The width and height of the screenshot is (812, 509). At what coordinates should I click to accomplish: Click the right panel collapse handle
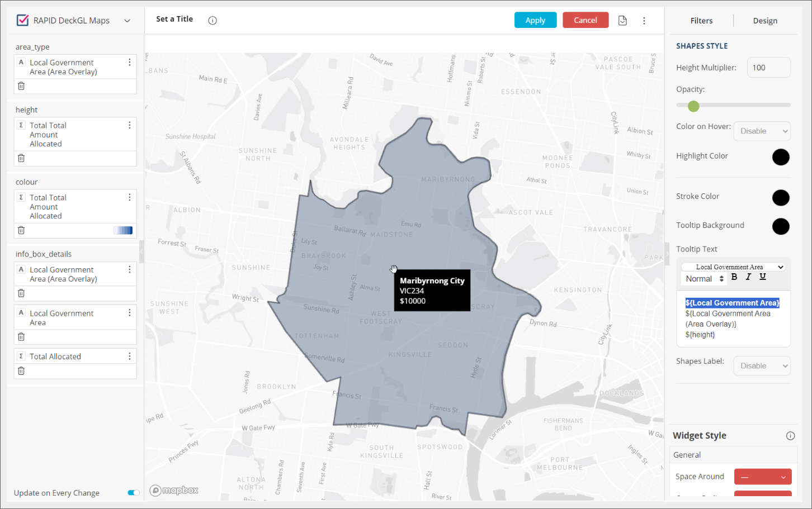tap(667, 254)
